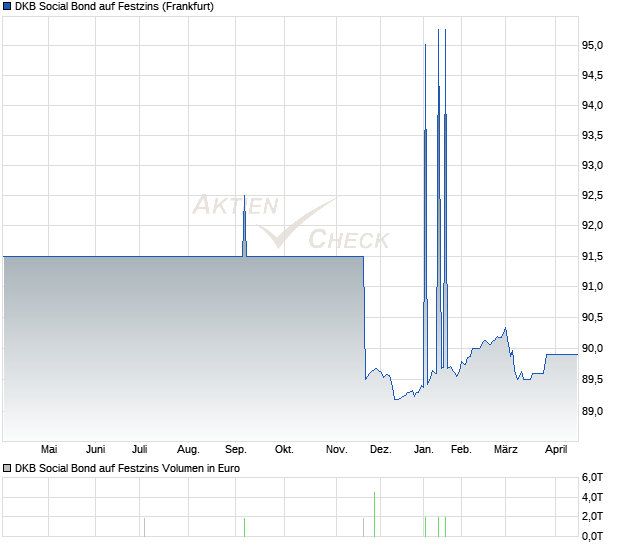Click the 91,0 price axis value
The width and height of the screenshot is (620, 546).
(x=592, y=286)
